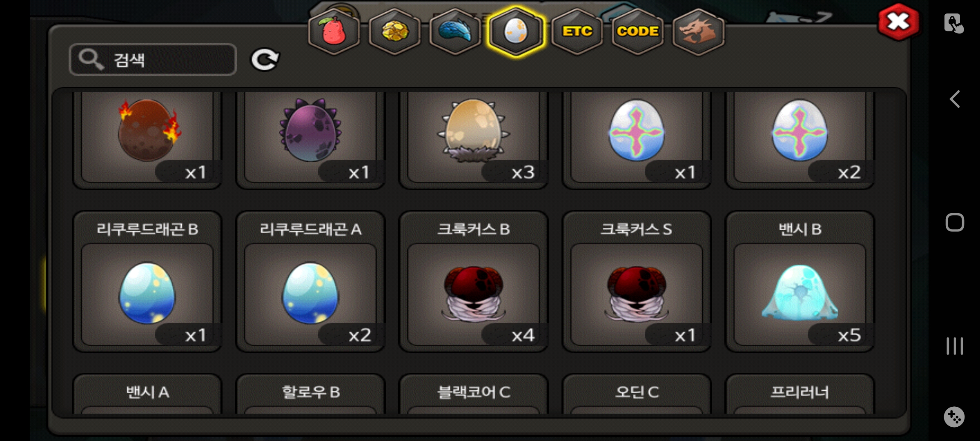Tap the Android back arrow
This screenshot has width=980, height=441.
955,99
